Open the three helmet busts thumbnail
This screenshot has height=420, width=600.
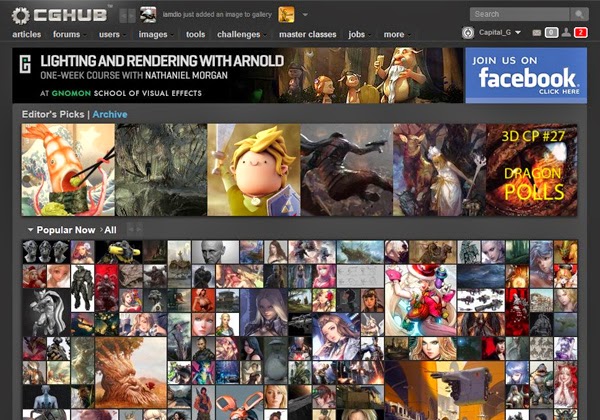[x=46, y=252]
